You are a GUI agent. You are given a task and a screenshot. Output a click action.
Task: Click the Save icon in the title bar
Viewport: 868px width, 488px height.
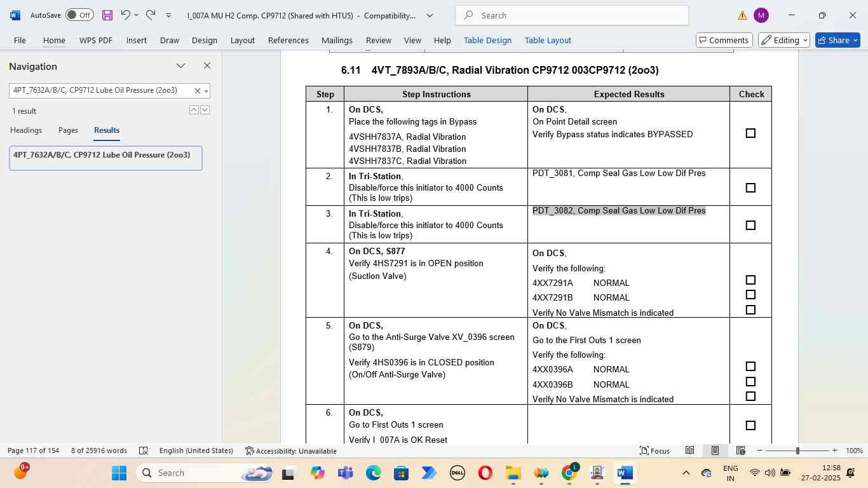[107, 15]
